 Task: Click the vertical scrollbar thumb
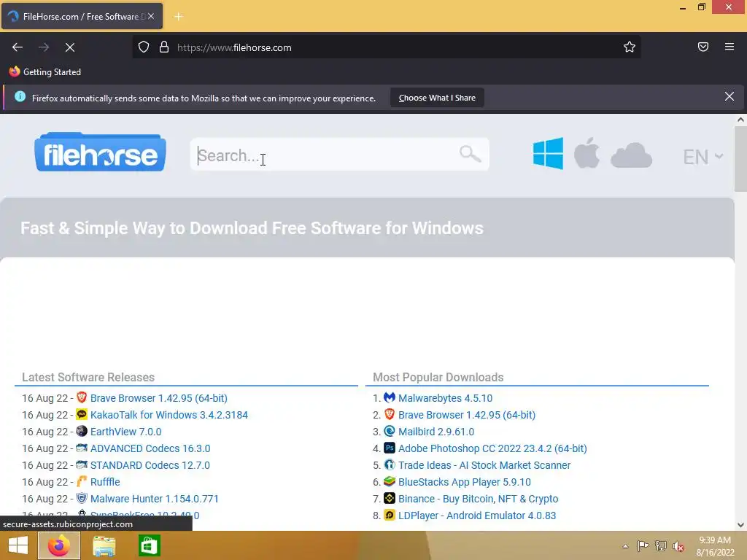click(x=740, y=158)
